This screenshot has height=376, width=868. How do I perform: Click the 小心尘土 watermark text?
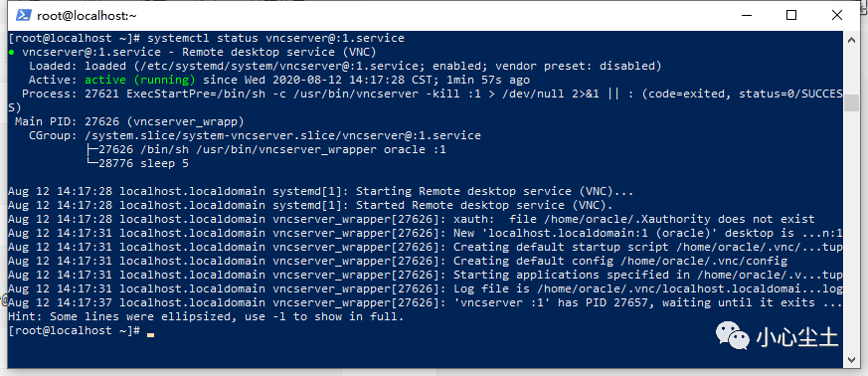797,336
